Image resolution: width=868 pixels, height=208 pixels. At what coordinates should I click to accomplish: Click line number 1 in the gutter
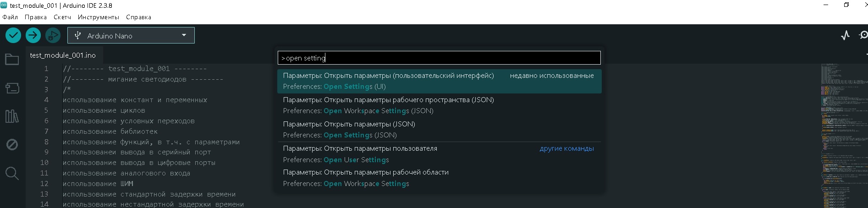click(46, 68)
